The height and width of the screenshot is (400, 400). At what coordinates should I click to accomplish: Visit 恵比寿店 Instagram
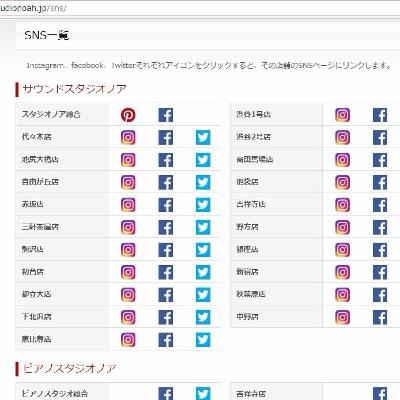coord(128,340)
